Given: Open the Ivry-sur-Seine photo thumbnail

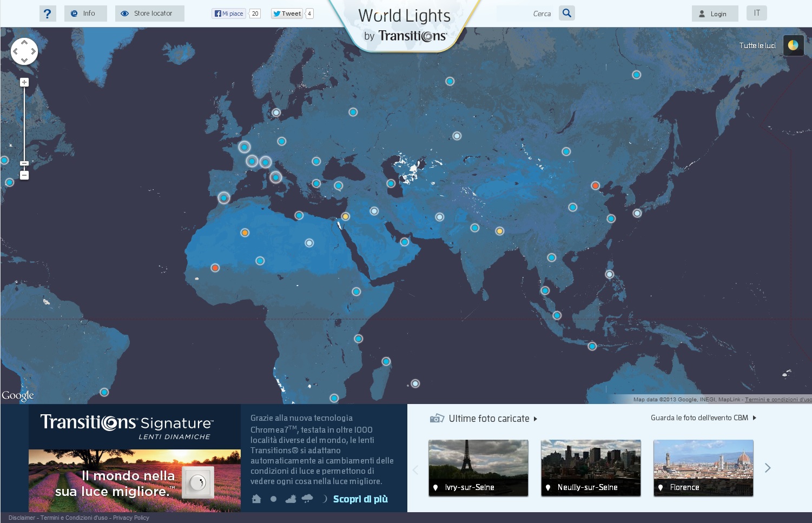Looking at the screenshot, I should 478,468.
